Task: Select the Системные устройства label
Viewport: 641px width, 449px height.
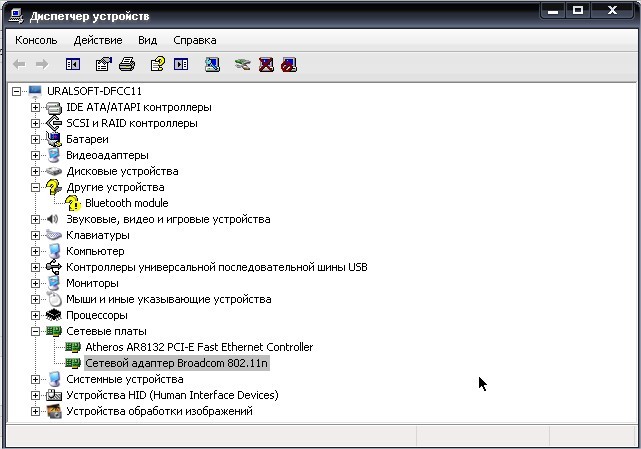Action: click(x=125, y=379)
